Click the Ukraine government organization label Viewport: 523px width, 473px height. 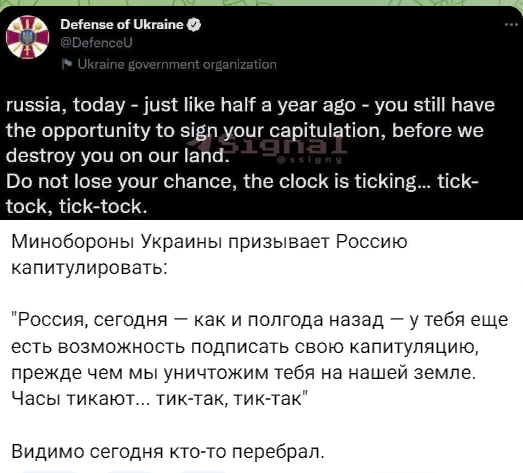177,64
